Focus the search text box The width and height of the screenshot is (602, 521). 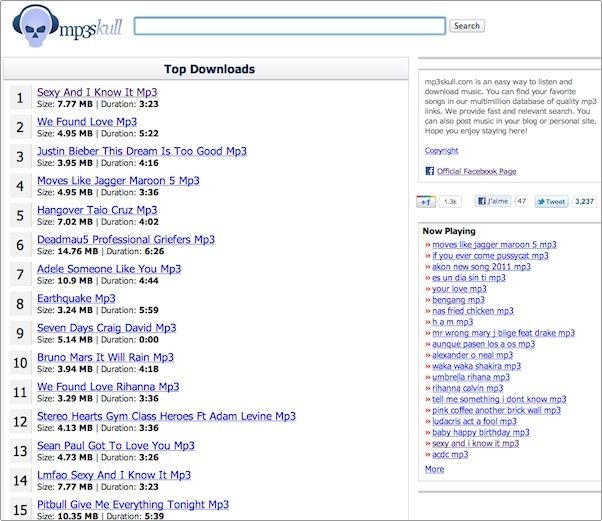pos(290,26)
